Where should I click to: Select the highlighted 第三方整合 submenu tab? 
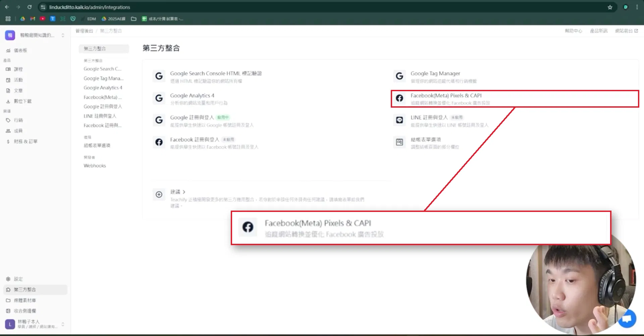104,49
